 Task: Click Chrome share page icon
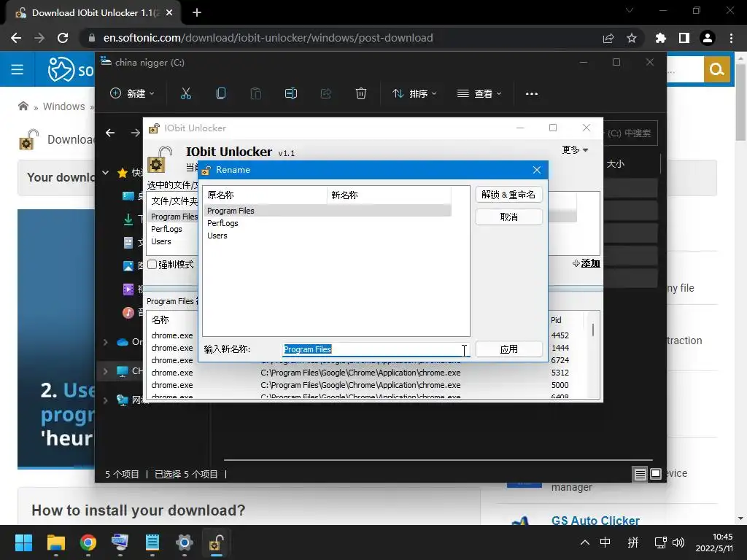click(x=608, y=38)
